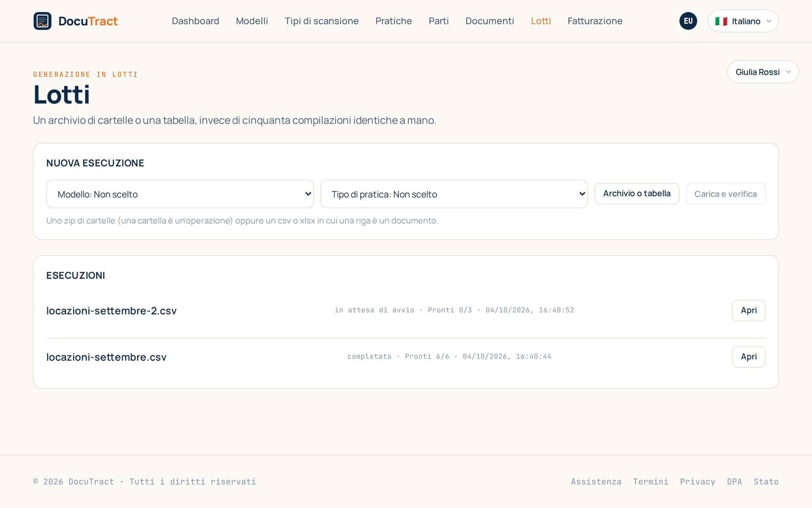Open the Italiano language dropdown
Image resolution: width=812 pixels, height=508 pixels.
pos(743,21)
